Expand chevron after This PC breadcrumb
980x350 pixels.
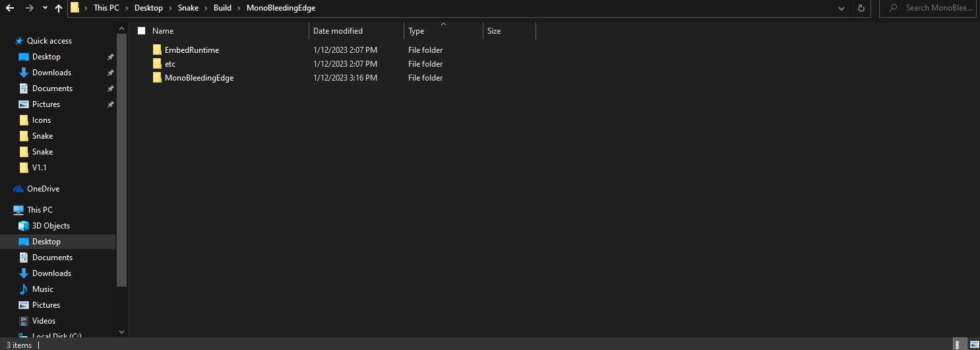pos(127,8)
